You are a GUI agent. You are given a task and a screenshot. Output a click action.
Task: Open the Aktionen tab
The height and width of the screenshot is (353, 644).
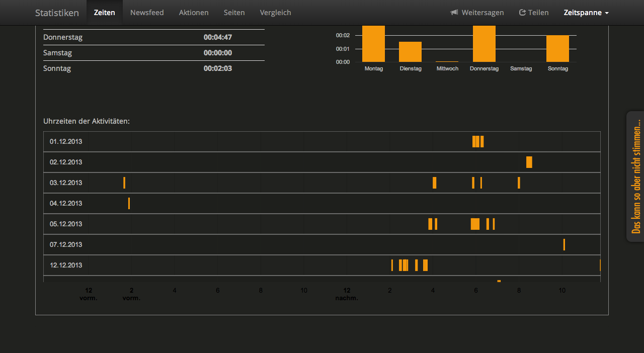[194, 13]
